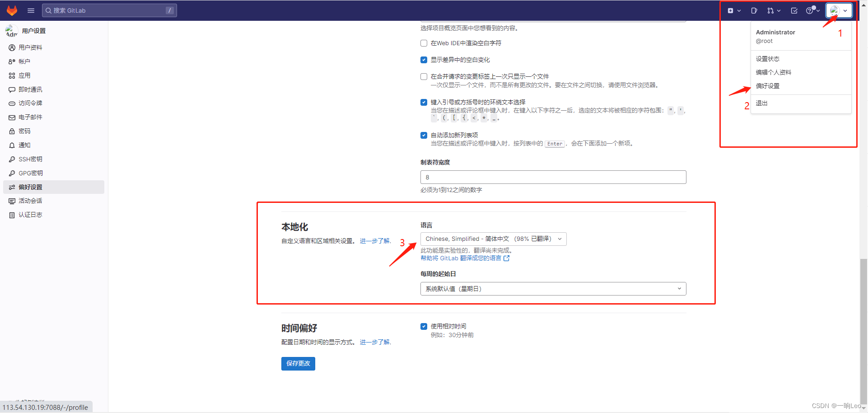Open 偏好设置 in the sidebar
Image resolution: width=868 pixels, height=413 pixels.
pos(54,187)
